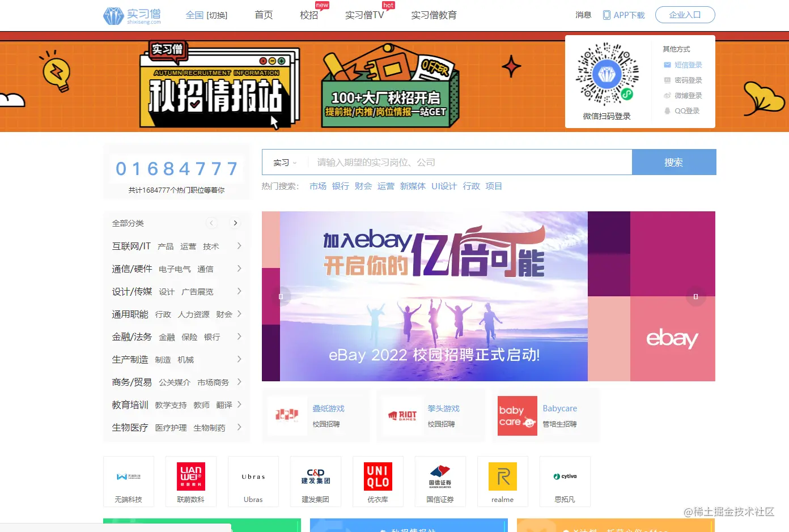Open 思拓凡 cytiva logo card
Screen dimensions: 789x532
tap(565, 482)
